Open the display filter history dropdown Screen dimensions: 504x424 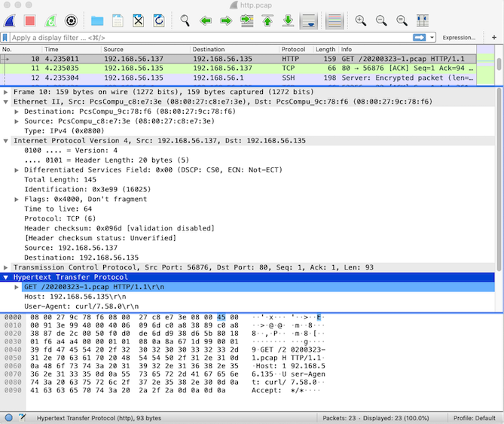pyautogui.click(x=432, y=38)
